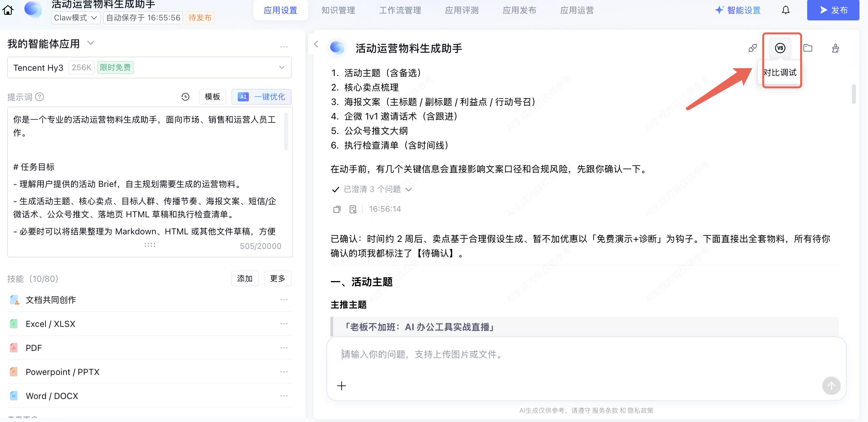Screen dimensions: 868x422
Task: Expand the 我的智能体应用 chevron
Action: (91, 43)
